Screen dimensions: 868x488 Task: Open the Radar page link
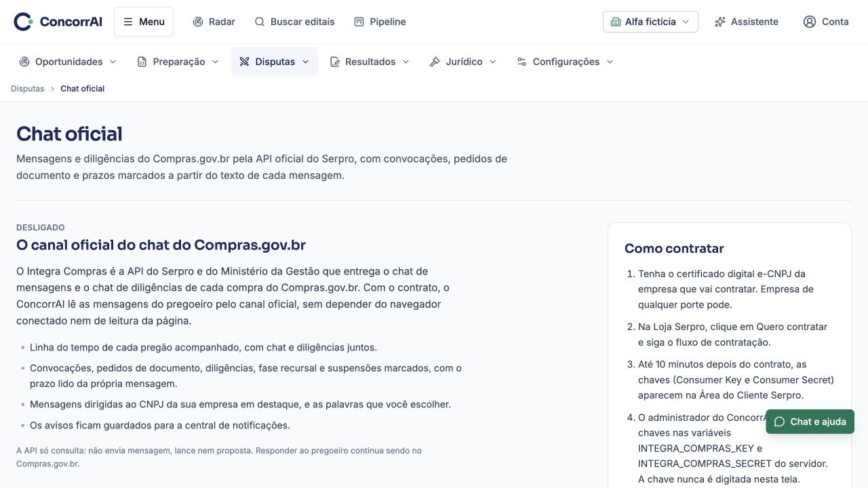pos(214,22)
